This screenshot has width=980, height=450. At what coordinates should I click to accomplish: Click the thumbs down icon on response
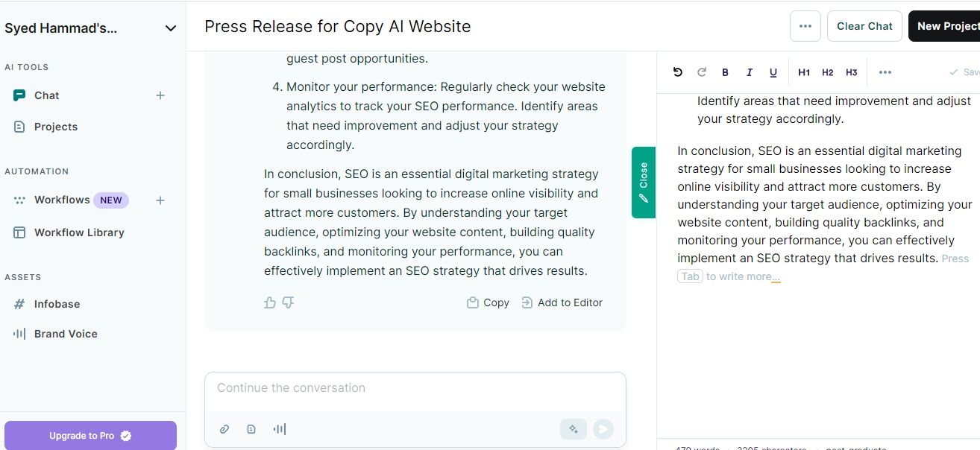[x=289, y=302]
